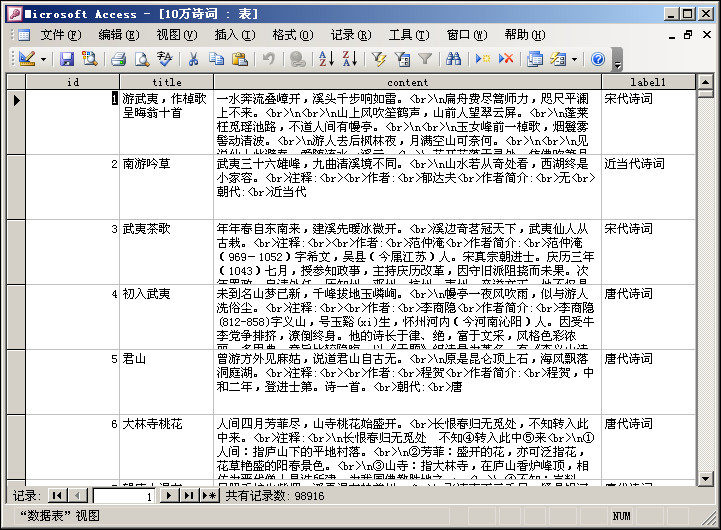Click the title cell 君山
Screen dimensions: 721x530
[166, 382]
